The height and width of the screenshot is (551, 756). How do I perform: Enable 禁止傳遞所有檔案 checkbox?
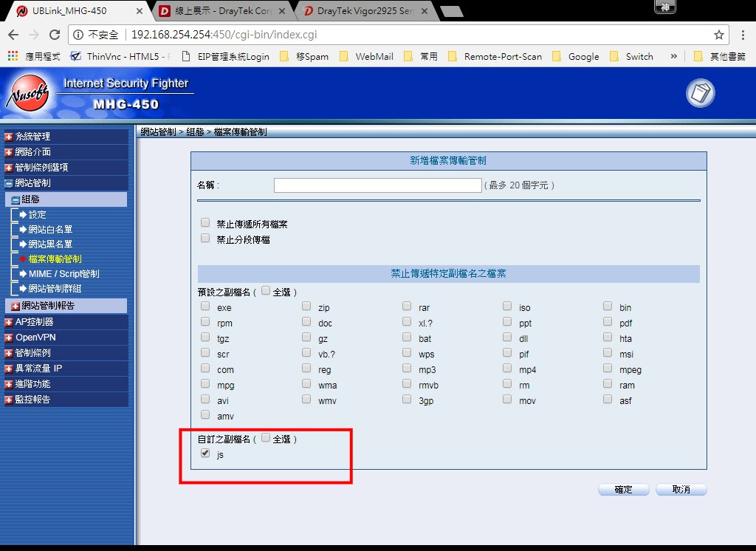pyautogui.click(x=205, y=222)
